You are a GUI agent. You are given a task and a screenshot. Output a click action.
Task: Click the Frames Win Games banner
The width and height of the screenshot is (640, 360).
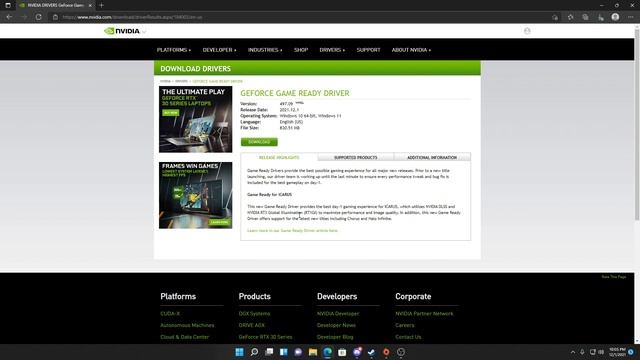(196, 195)
